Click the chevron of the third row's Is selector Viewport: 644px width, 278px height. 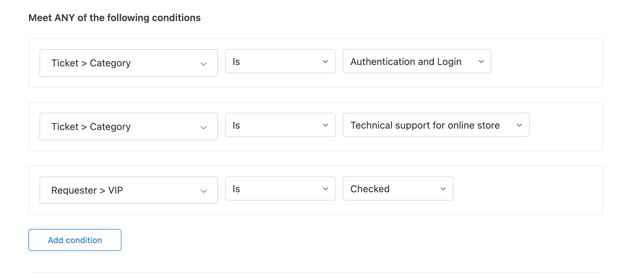click(x=325, y=189)
